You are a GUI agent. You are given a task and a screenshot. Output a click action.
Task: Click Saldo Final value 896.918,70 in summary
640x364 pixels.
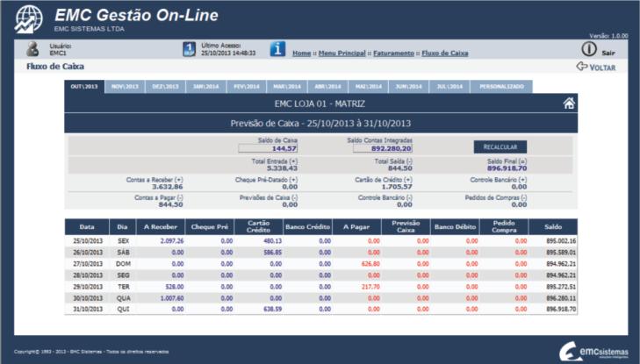click(507, 168)
